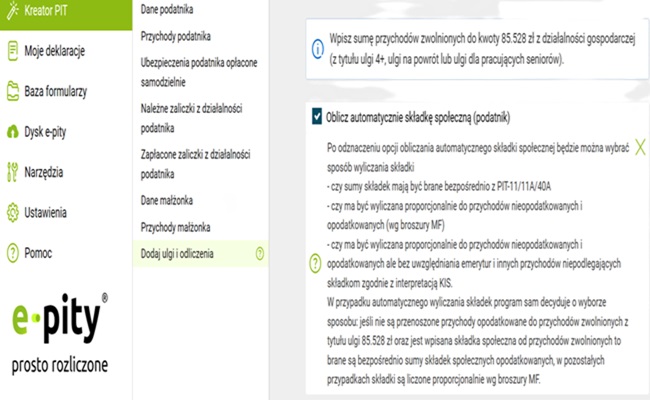Click the Pomoc question mark icon
Image resolution: width=650 pixels, height=400 pixels.
(13, 253)
